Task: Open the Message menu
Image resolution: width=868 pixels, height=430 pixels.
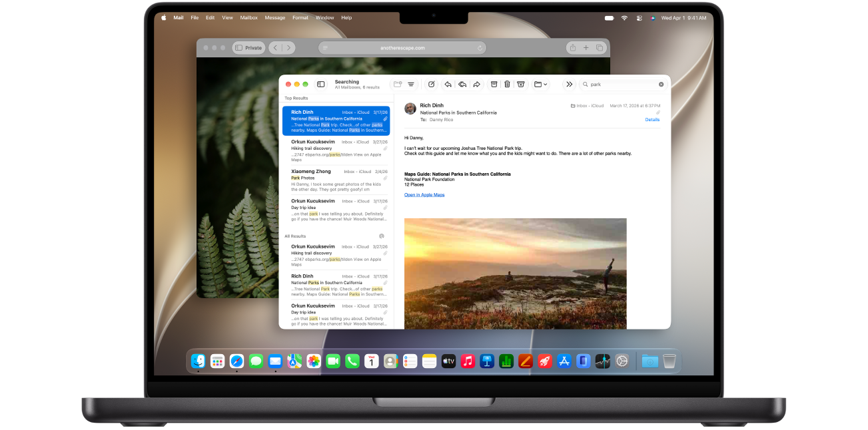Action: coord(275,18)
